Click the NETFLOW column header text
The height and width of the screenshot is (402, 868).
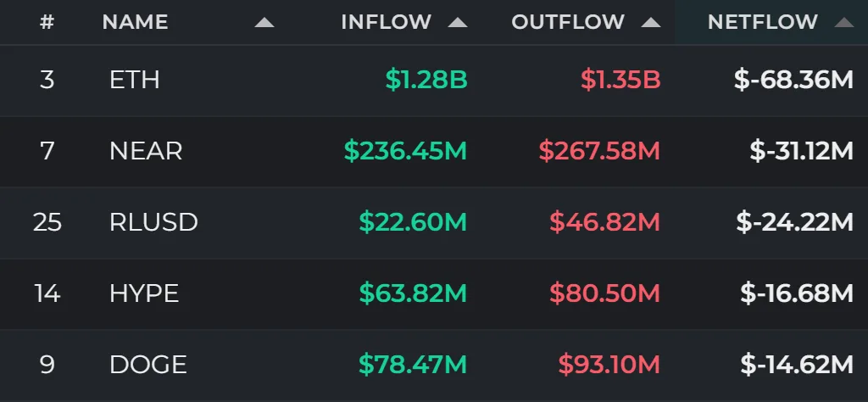pyautogui.click(x=763, y=22)
